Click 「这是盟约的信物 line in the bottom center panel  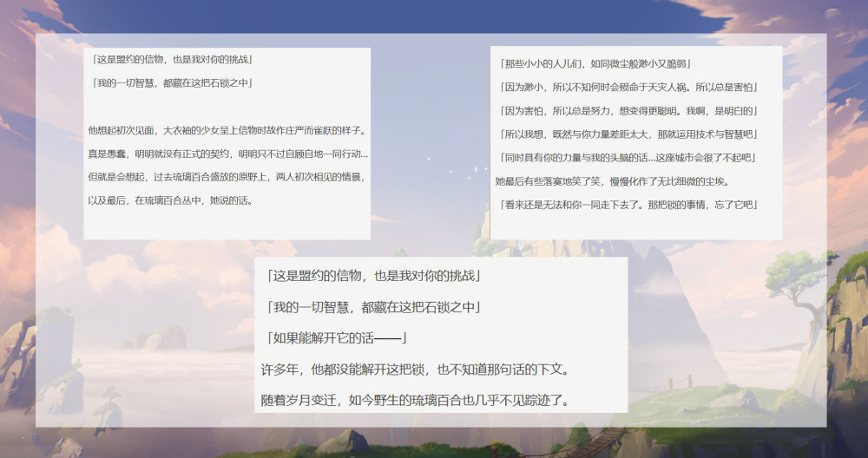pyautogui.click(x=372, y=277)
